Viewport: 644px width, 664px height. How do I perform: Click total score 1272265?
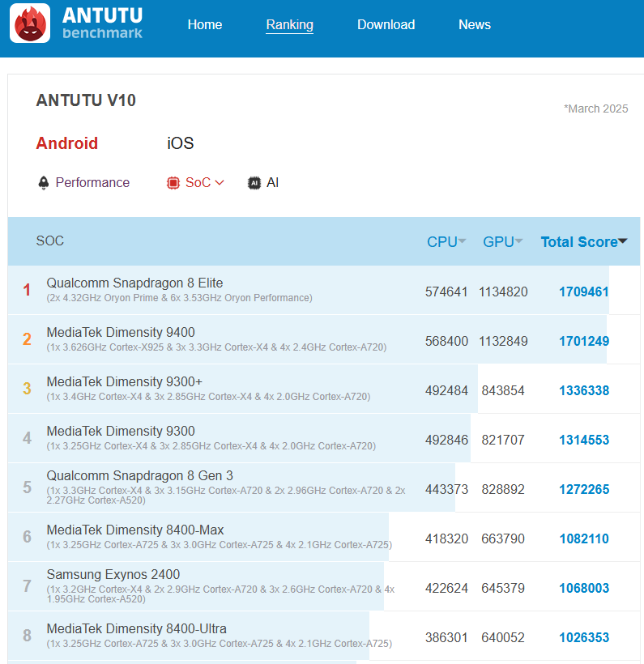[x=584, y=490]
